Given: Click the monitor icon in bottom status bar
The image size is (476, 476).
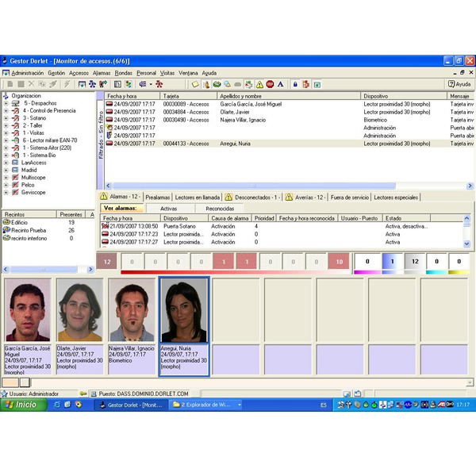Looking at the screenshot, I should click(x=347, y=393).
